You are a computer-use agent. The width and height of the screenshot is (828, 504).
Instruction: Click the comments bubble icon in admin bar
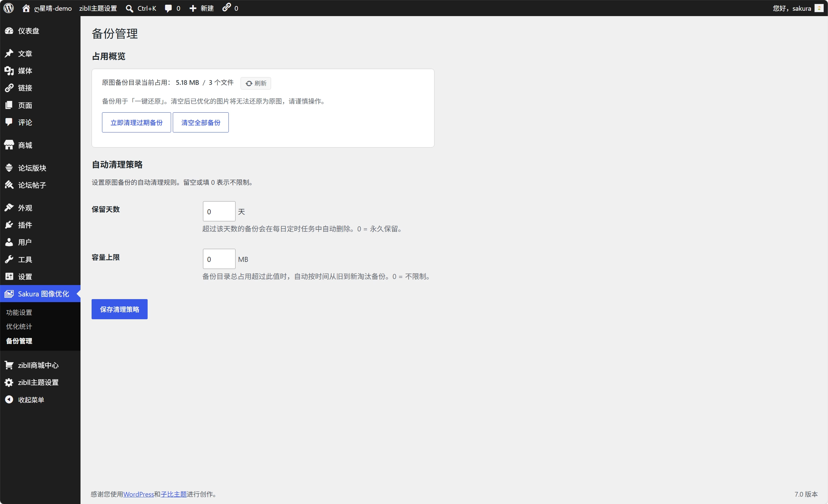(168, 8)
